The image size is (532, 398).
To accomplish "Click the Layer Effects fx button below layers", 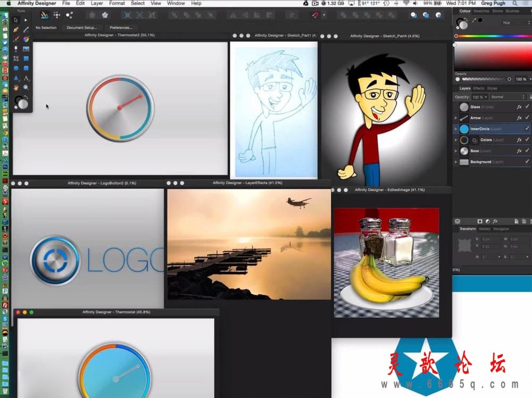I will (x=495, y=221).
